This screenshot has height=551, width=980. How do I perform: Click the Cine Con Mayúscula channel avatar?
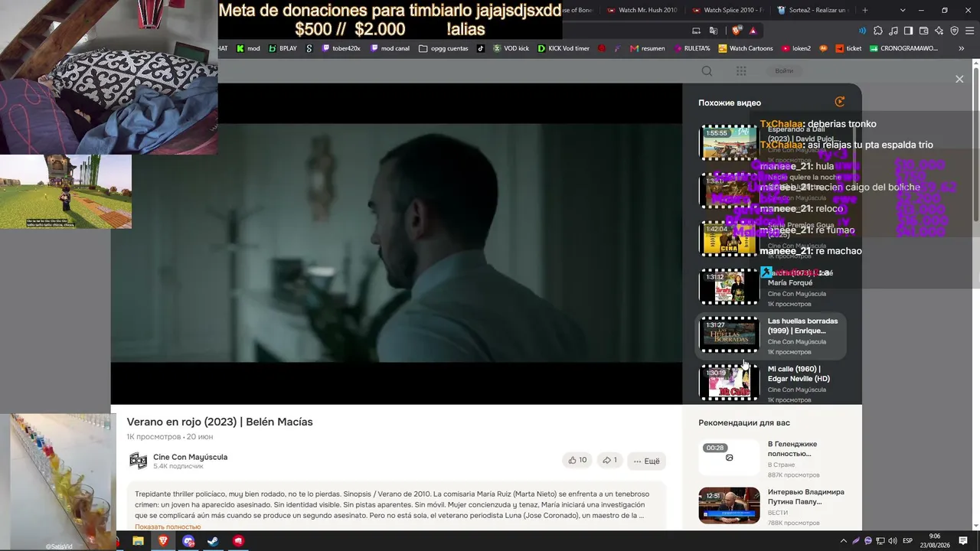138,461
